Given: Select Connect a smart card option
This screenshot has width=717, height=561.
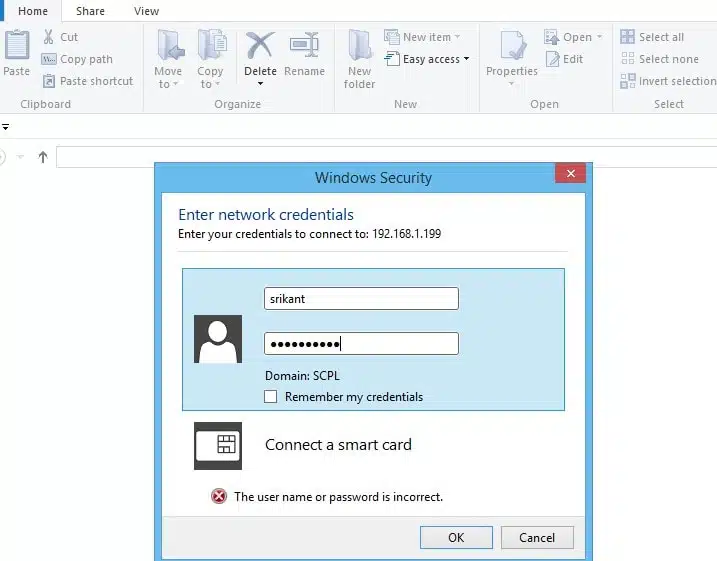Looking at the screenshot, I should point(338,445).
